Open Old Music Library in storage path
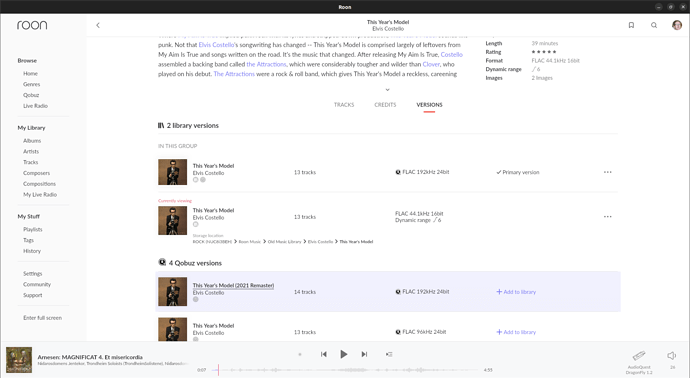Screen dimensions: 690x378 [284, 242]
